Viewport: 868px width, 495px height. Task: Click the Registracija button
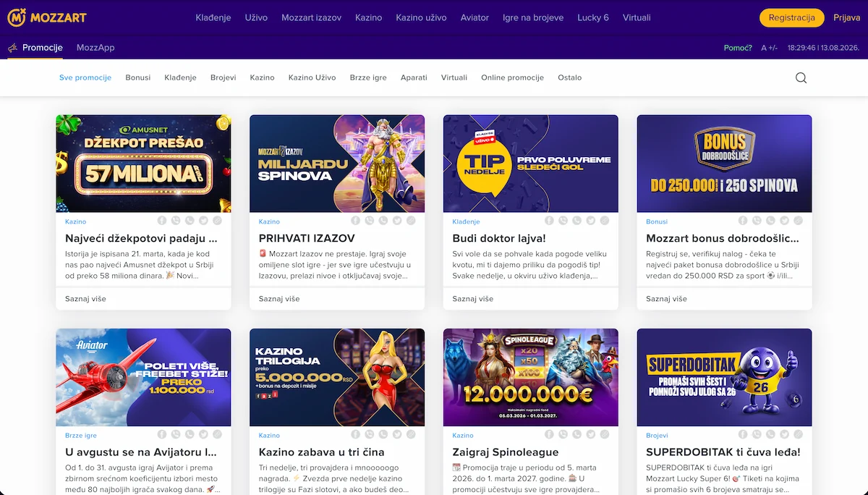pyautogui.click(x=792, y=18)
